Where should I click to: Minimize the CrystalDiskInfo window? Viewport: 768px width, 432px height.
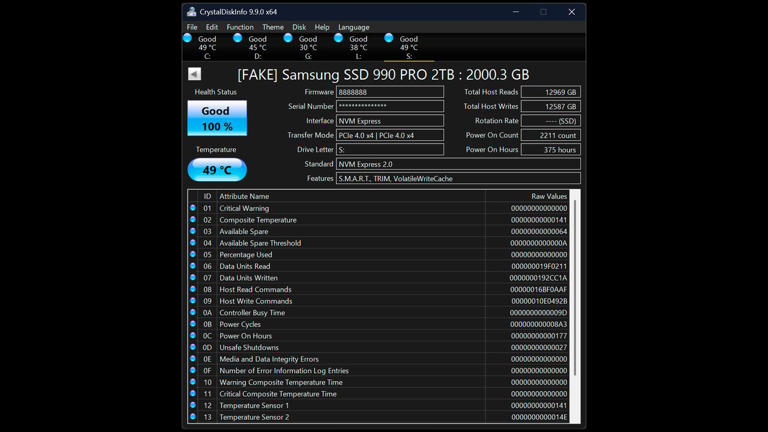point(516,12)
